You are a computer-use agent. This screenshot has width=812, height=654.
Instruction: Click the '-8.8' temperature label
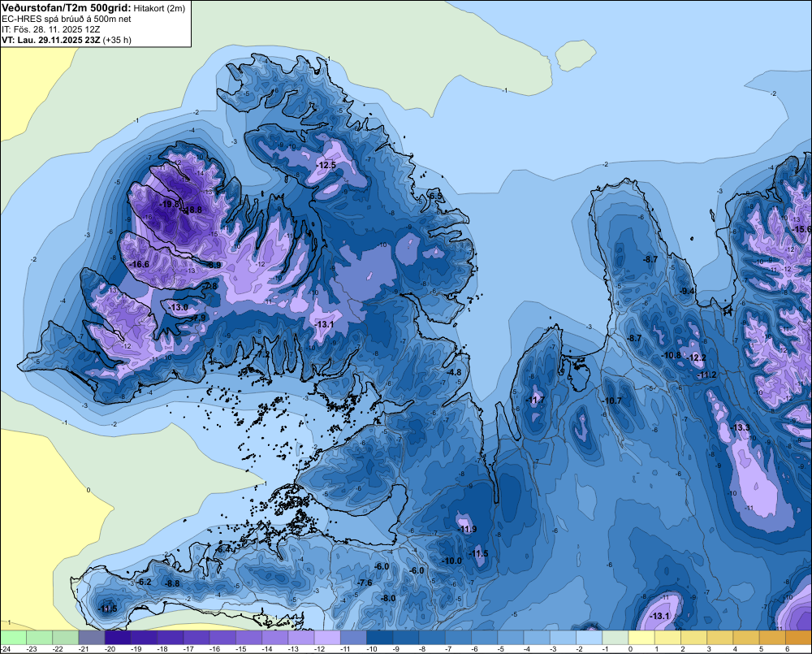tap(172, 583)
